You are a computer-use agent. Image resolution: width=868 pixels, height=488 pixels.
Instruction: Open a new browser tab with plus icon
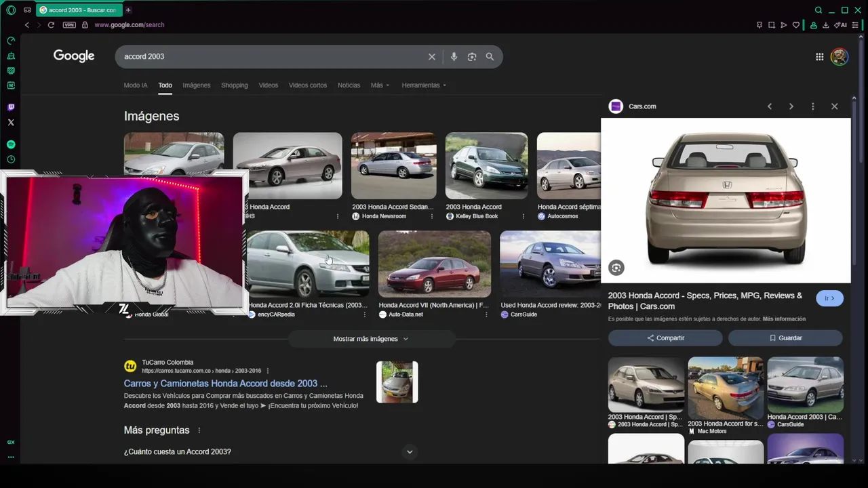click(128, 10)
